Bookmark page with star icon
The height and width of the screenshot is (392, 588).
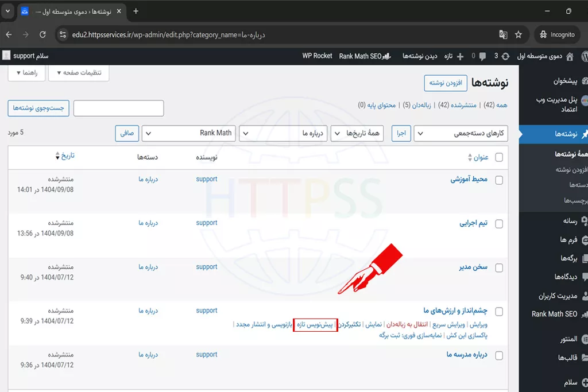(519, 34)
